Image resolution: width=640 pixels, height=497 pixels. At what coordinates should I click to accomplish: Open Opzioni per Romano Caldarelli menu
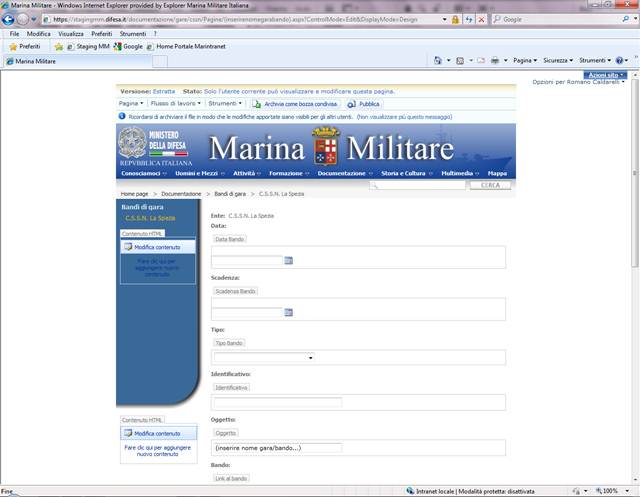click(578, 82)
